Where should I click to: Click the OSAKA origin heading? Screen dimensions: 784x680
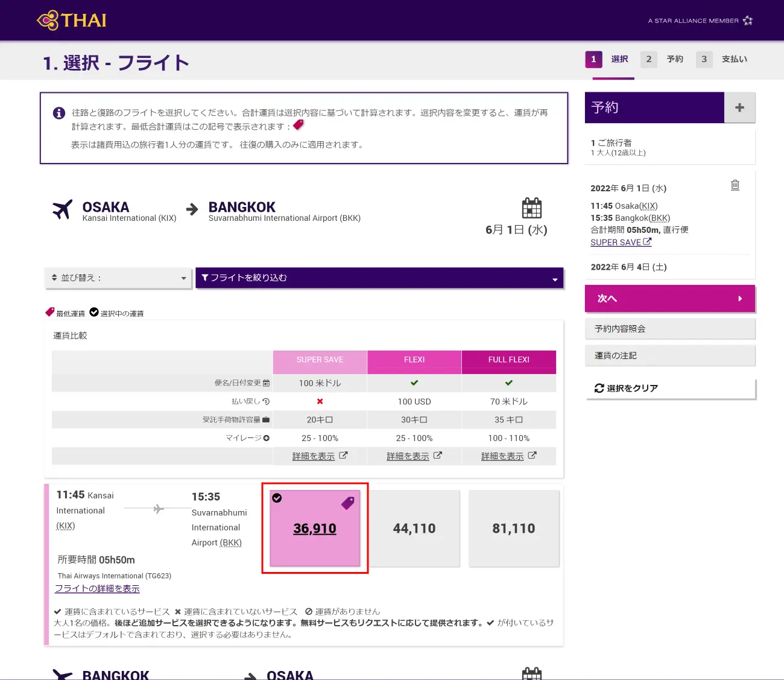click(x=106, y=207)
